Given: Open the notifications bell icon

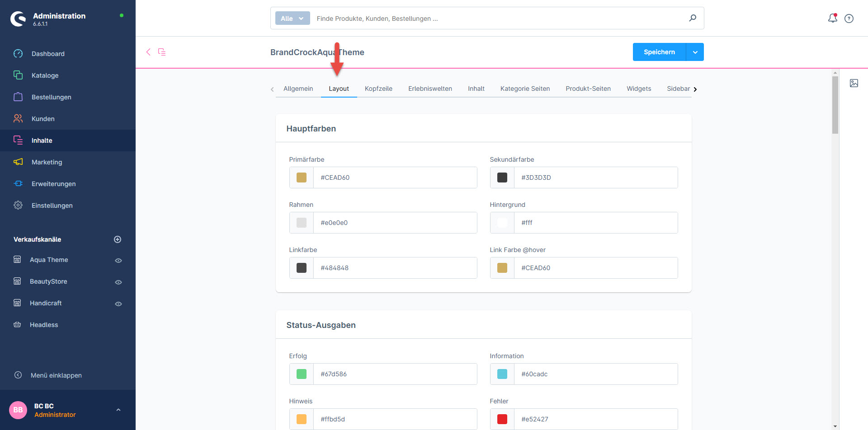Looking at the screenshot, I should point(832,18).
